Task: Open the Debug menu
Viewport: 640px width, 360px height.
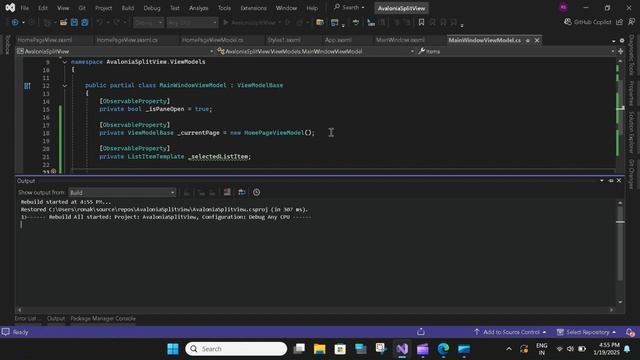Action: [152, 8]
